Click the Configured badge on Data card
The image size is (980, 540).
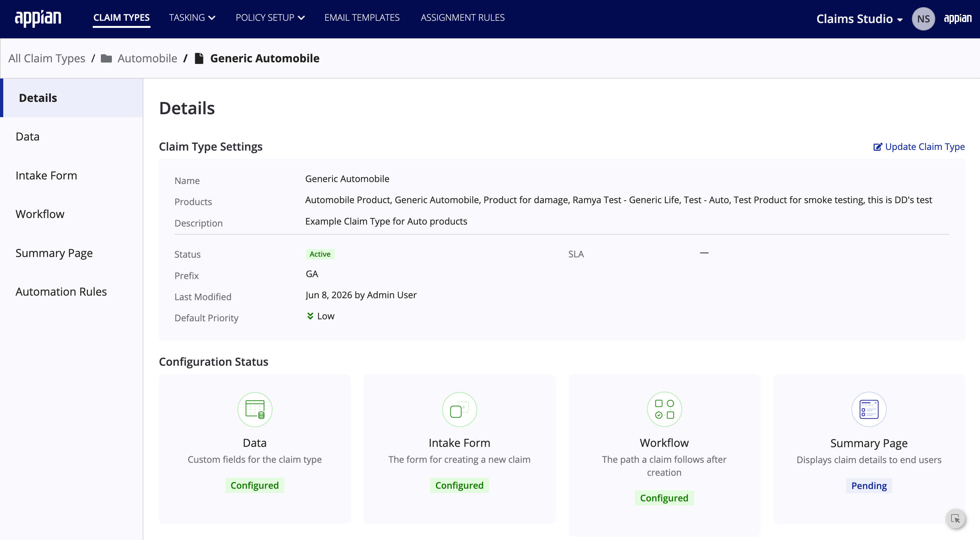(255, 485)
